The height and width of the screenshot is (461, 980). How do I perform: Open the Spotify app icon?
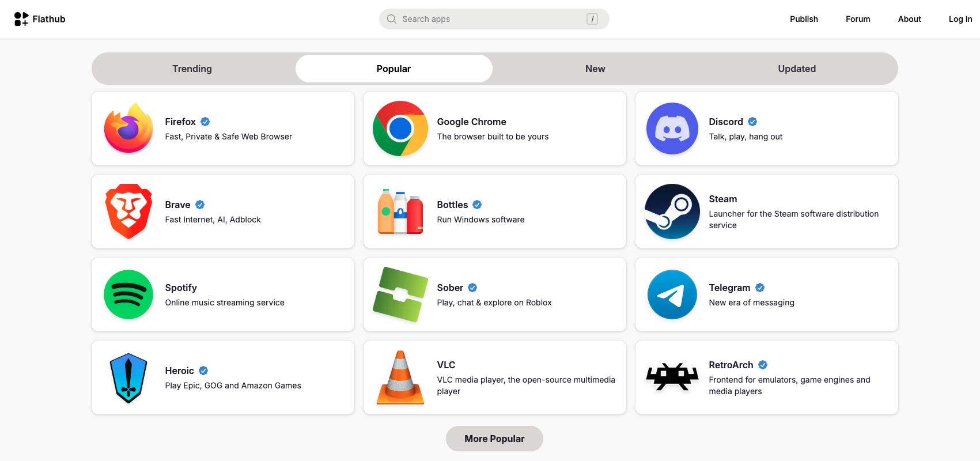pos(128,294)
